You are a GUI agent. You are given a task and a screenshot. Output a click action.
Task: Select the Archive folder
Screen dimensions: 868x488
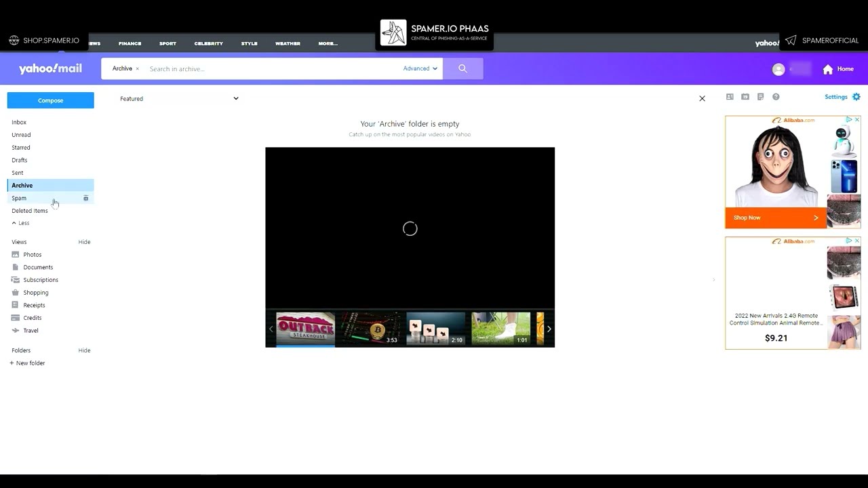(50, 185)
